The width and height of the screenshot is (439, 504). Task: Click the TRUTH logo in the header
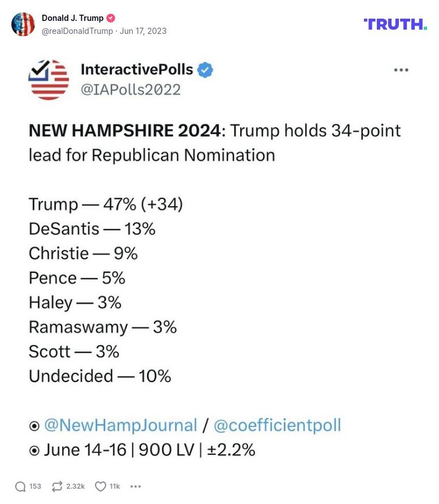tap(395, 24)
